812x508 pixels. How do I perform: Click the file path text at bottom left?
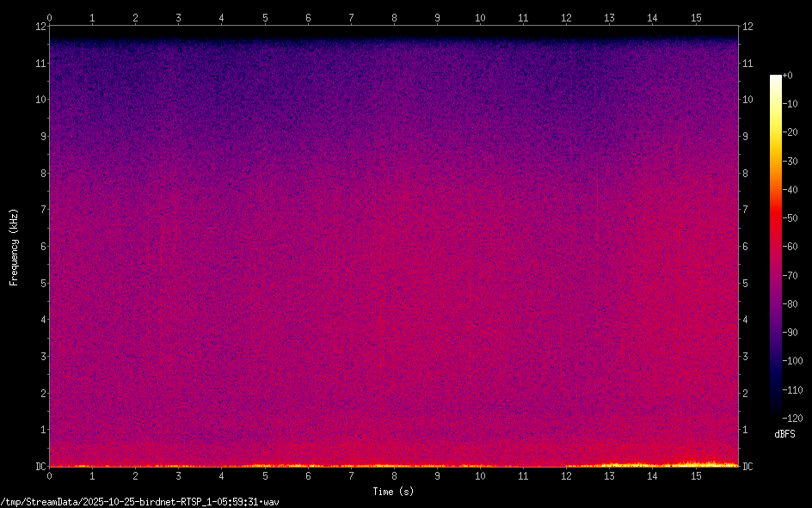click(142, 501)
